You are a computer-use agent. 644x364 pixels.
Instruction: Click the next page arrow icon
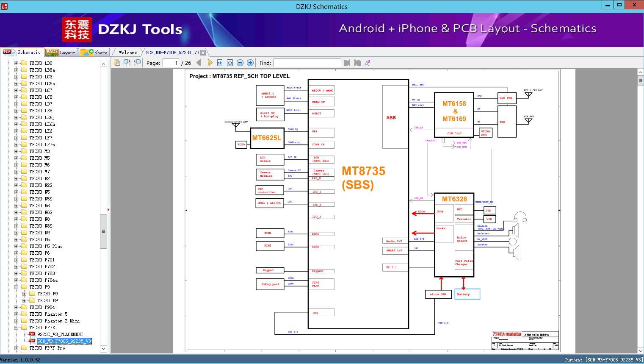(210, 63)
